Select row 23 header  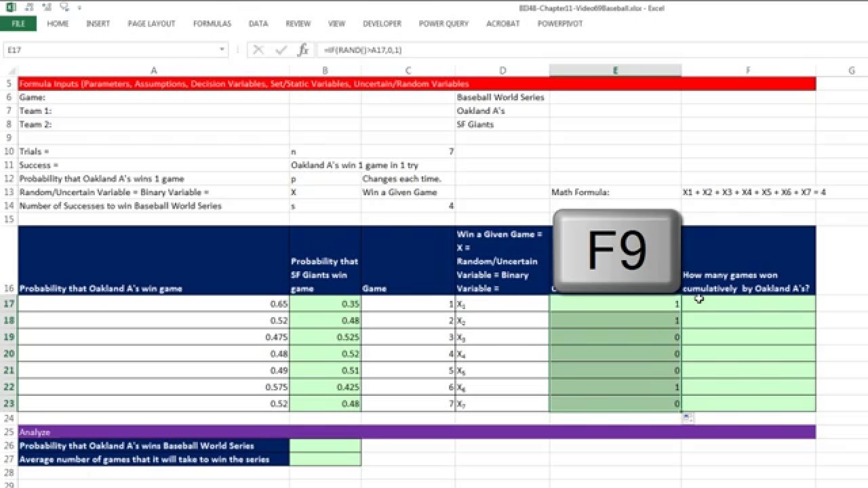tap(9, 403)
